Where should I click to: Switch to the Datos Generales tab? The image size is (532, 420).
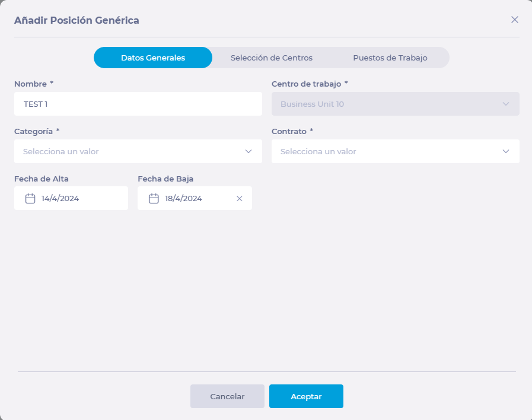153,58
